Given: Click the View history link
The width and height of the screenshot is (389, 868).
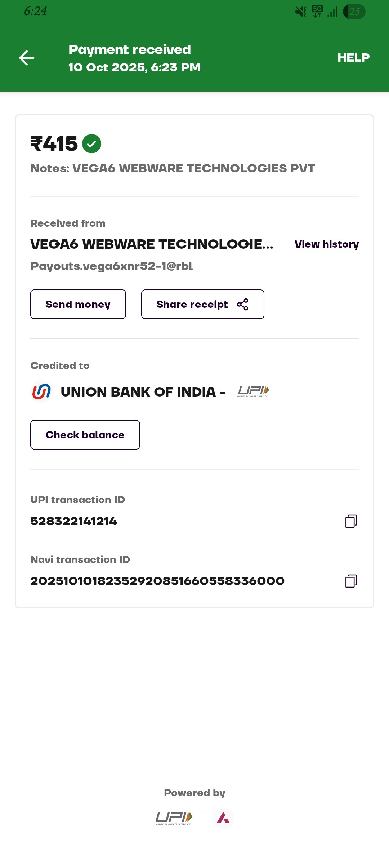Looking at the screenshot, I should (x=326, y=244).
